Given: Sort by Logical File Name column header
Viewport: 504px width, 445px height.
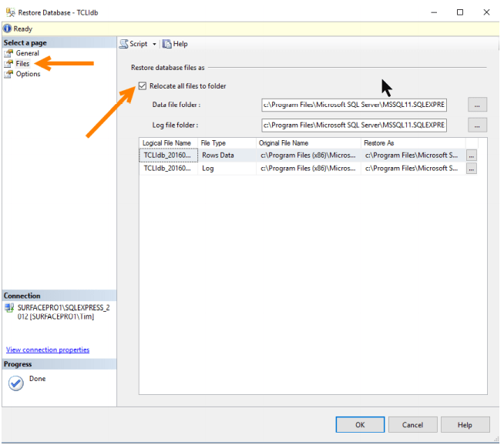Looking at the screenshot, I should [x=167, y=143].
